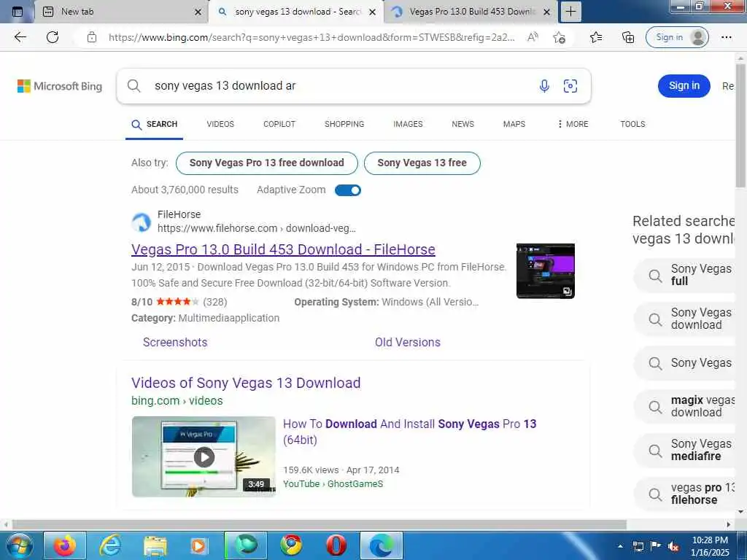Open the FileHorse Screenshots link
Image resolution: width=747 pixels, height=560 pixels.
pos(175,342)
